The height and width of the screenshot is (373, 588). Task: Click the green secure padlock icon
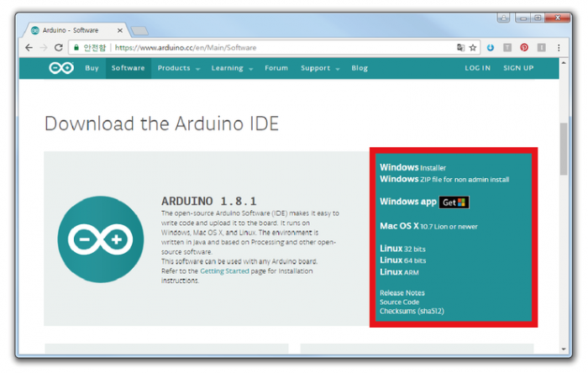[76, 47]
